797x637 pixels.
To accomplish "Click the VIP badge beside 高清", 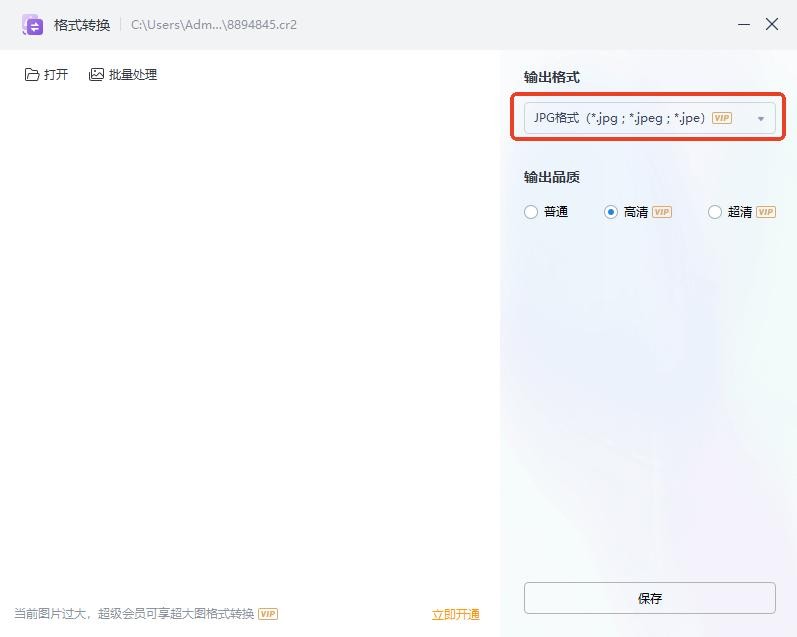I will [x=661, y=212].
